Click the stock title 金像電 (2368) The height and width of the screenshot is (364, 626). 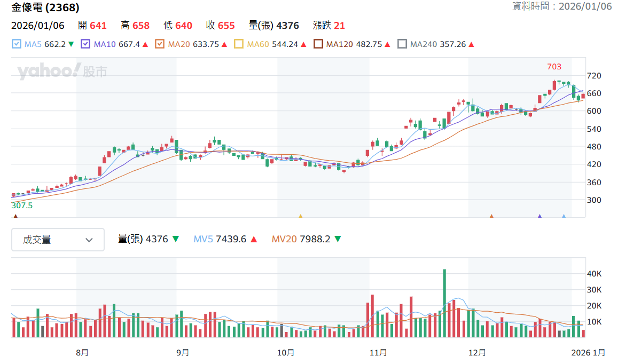(45, 7)
